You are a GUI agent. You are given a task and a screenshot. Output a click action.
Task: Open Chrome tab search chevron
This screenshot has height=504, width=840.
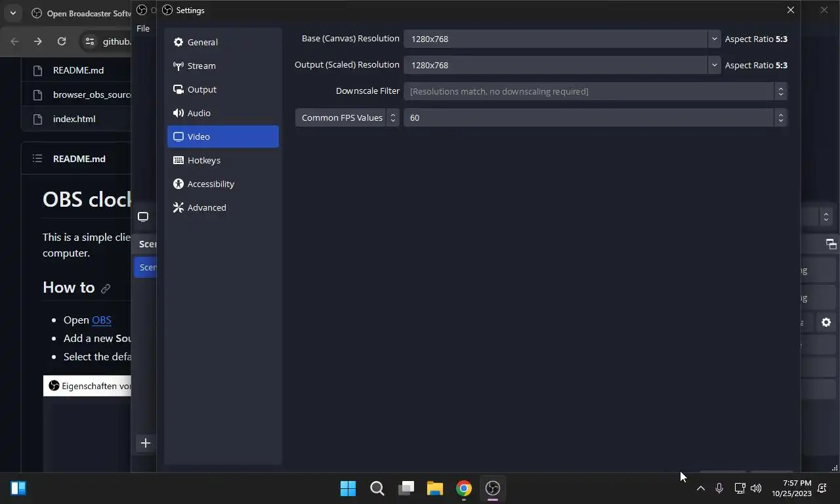coord(12,13)
